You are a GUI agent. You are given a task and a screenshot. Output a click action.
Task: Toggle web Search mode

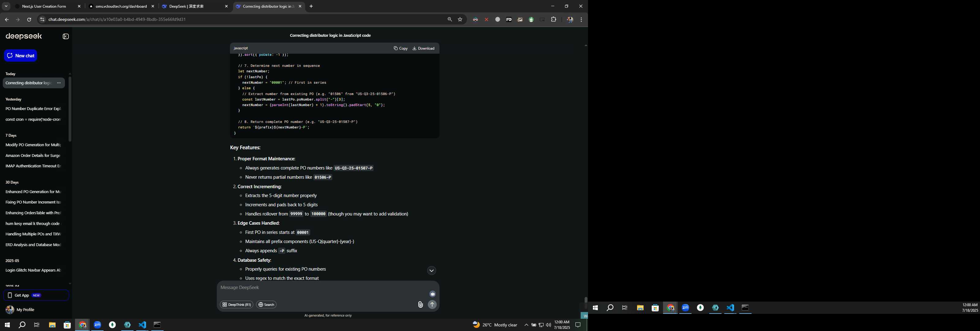pos(266,305)
